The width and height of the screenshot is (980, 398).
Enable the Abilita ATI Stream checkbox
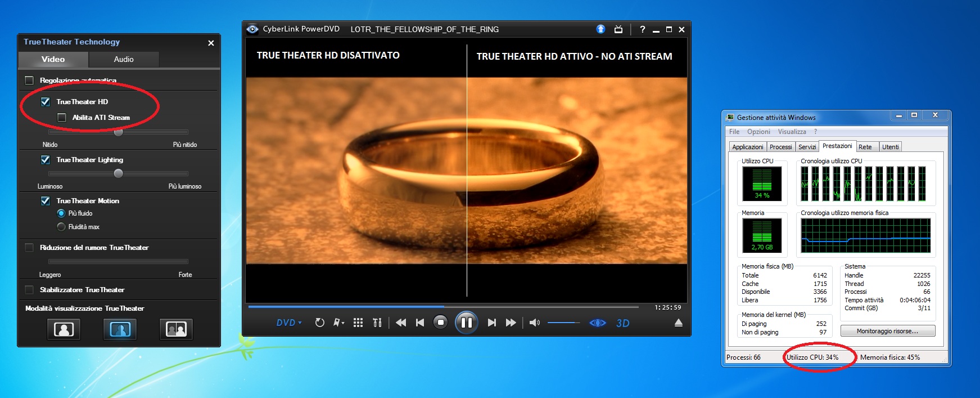coord(62,118)
